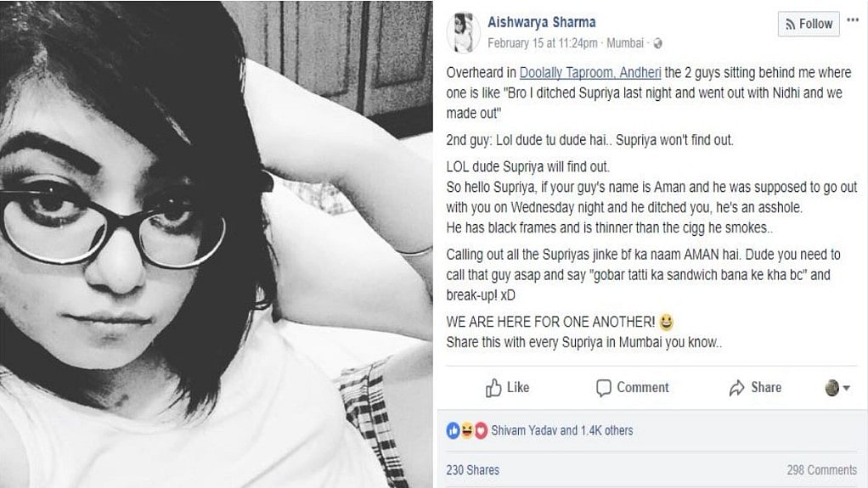The width and height of the screenshot is (868, 488).
Task: Click the thumbs-up Like button
Action: click(x=507, y=388)
